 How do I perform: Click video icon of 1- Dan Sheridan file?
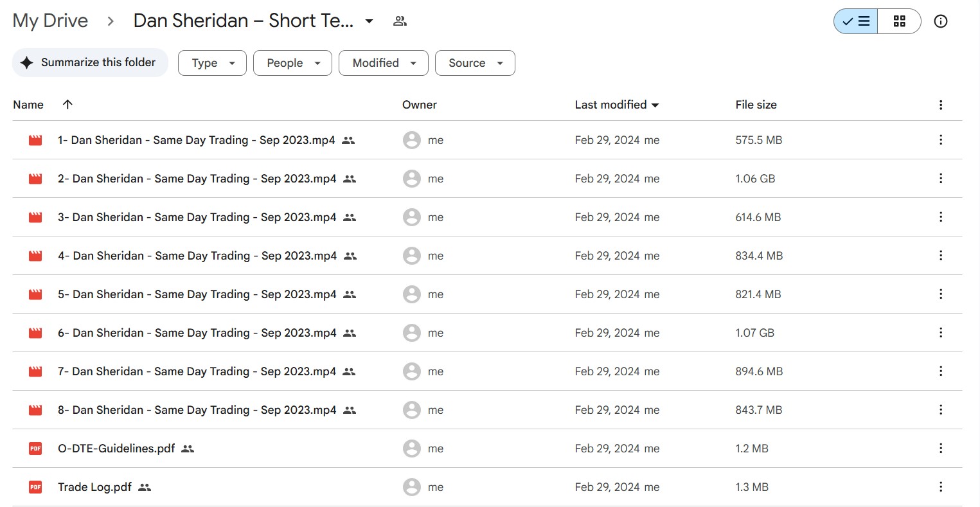(x=35, y=140)
